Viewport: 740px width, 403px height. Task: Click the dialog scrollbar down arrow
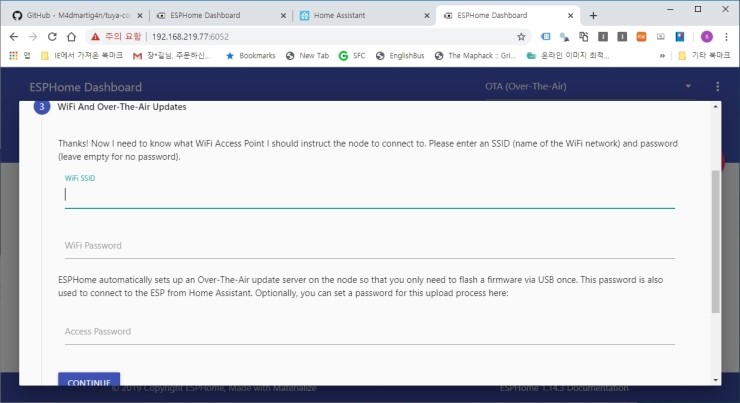point(715,380)
